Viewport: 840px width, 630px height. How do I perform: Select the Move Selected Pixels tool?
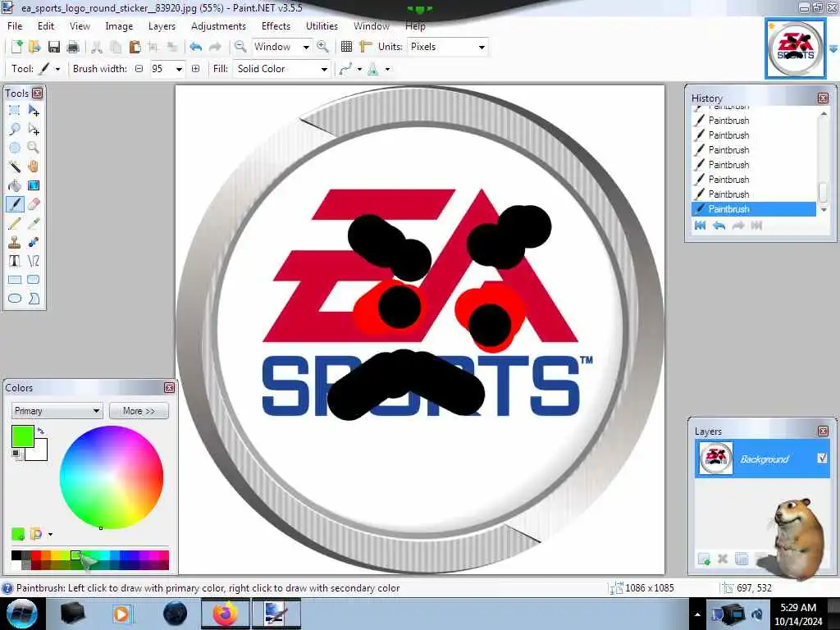(33, 111)
